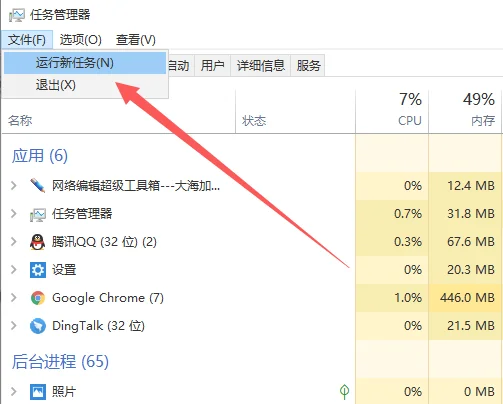
Task: Select the 腾讯QQ penguin icon
Action: pyautogui.click(x=37, y=242)
